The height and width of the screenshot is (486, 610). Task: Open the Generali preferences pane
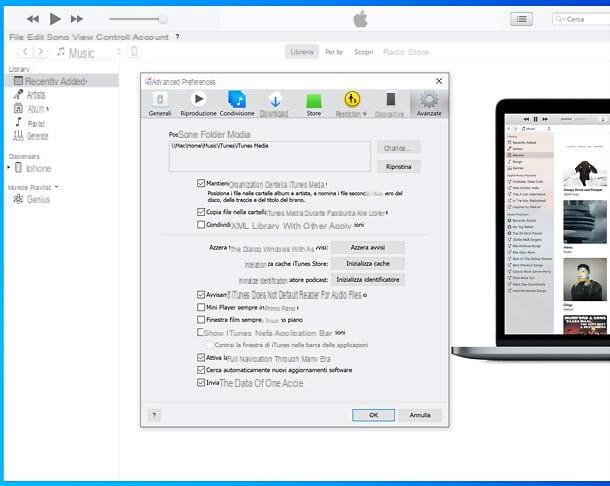160,104
